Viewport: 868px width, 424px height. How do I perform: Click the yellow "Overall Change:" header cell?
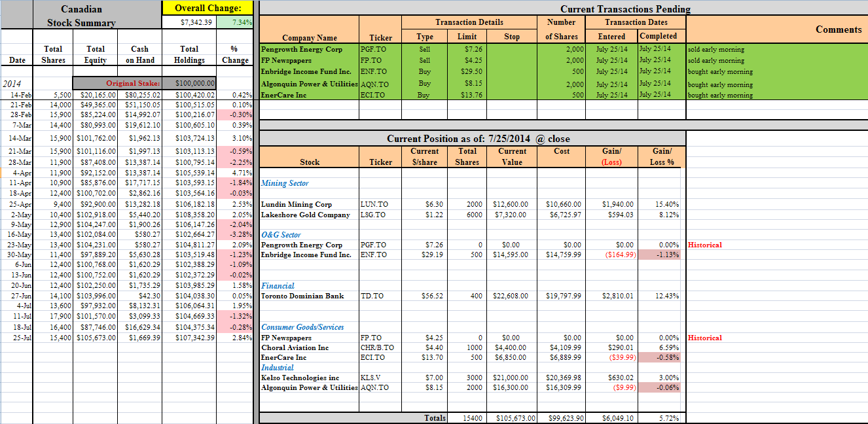point(208,8)
